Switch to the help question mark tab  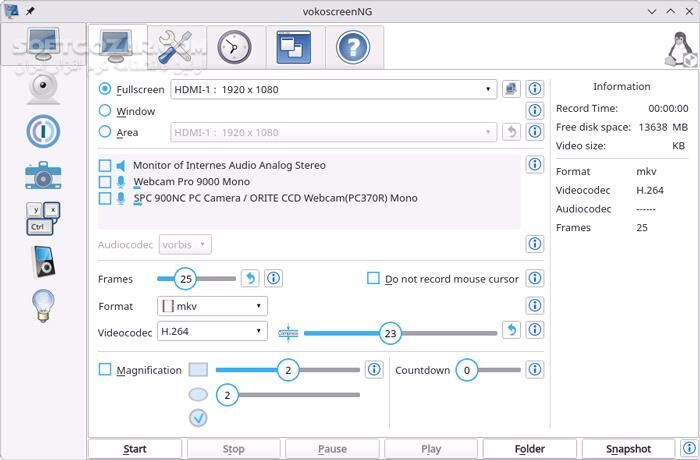353,46
